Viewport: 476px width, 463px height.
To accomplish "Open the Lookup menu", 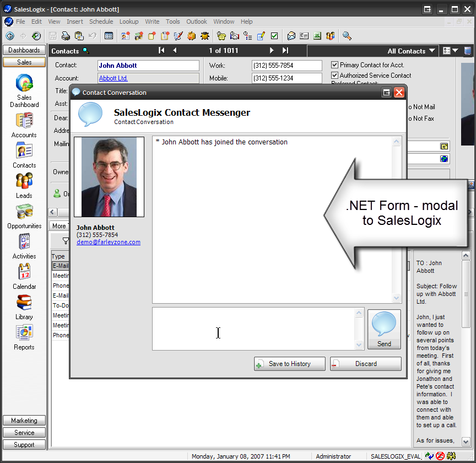I will (129, 21).
